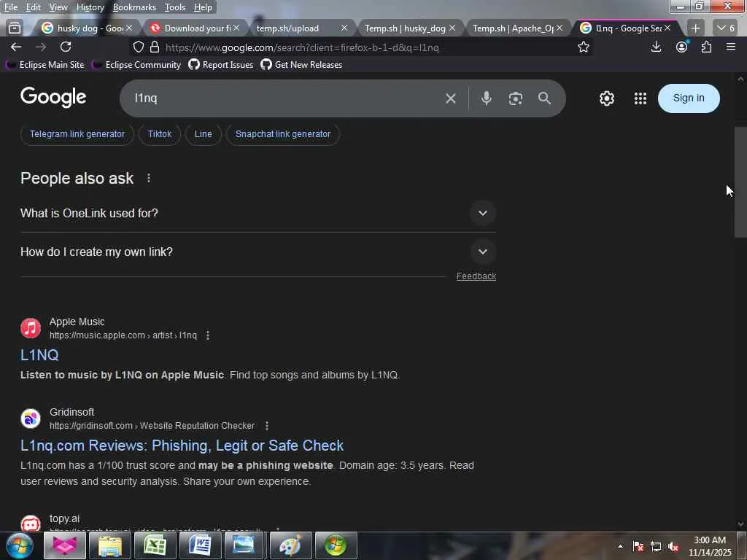This screenshot has height=560, width=747.
Task: Open the Bookmarks menu
Action: (x=134, y=7)
